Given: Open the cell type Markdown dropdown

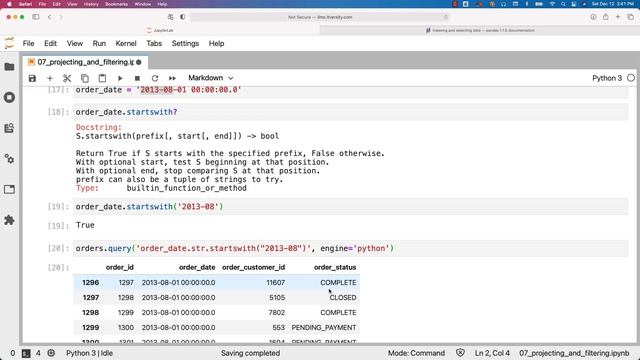Looking at the screenshot, I should (211, 78).
